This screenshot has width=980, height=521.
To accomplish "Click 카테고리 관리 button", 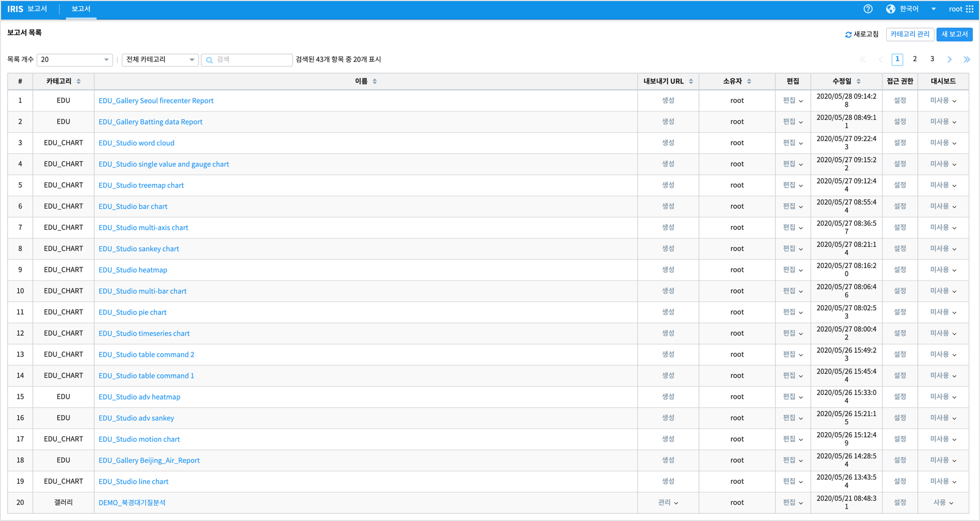I will point(910,34).
